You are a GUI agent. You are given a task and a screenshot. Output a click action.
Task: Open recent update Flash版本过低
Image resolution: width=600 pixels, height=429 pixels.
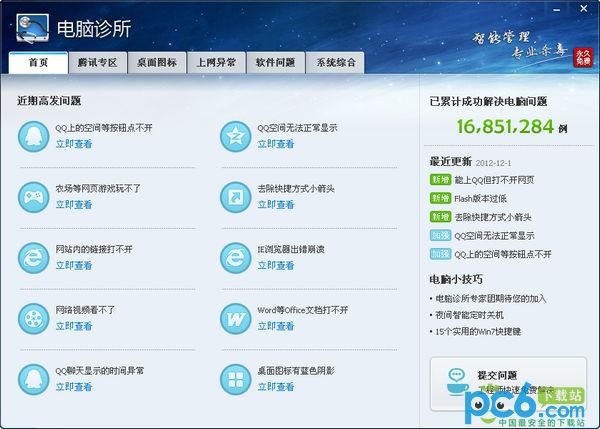tap(481, 199)
